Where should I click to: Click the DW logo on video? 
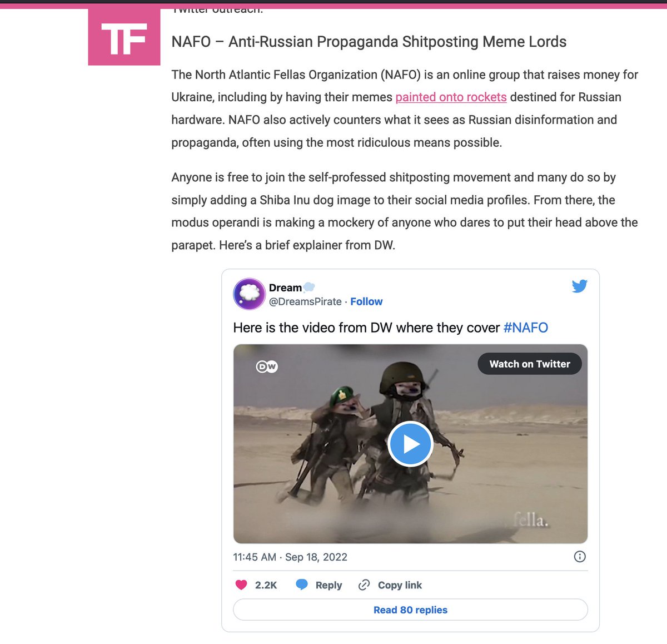pyautogui.click(x=267, y=366)
